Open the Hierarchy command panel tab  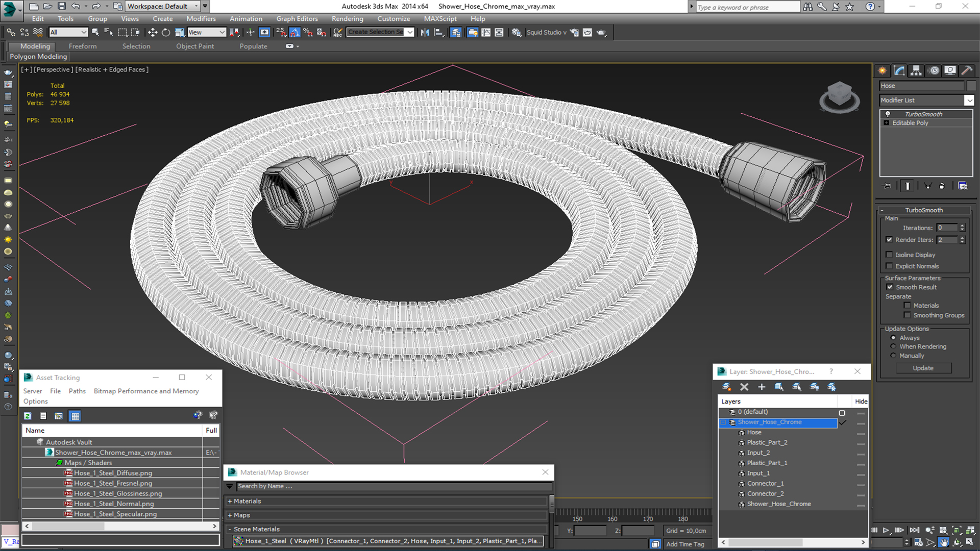point(916,70)
